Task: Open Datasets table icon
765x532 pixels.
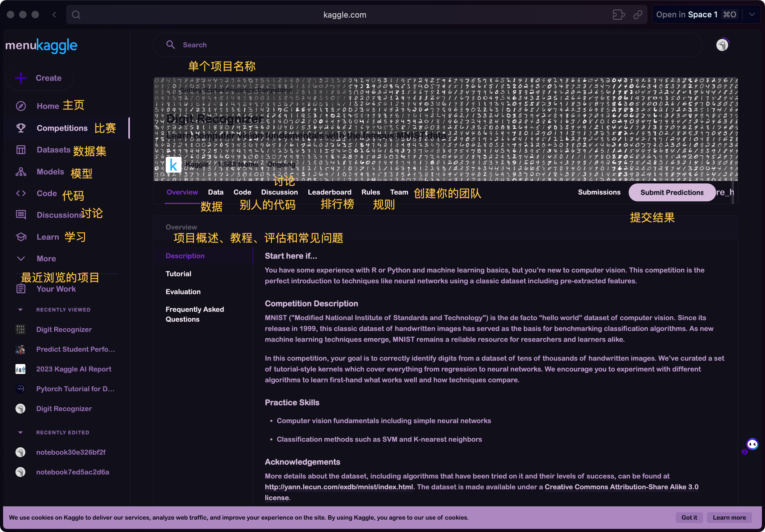Action: [21, 150]
